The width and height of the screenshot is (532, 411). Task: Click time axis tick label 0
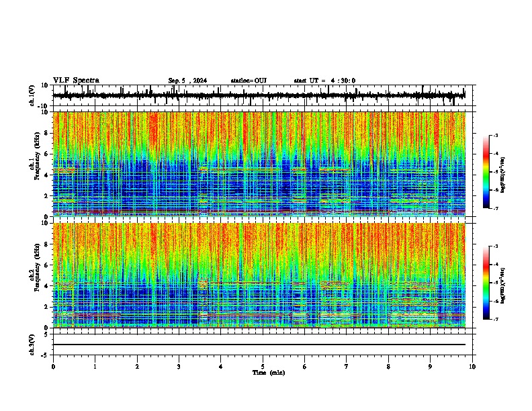click(x=53, y=367)
